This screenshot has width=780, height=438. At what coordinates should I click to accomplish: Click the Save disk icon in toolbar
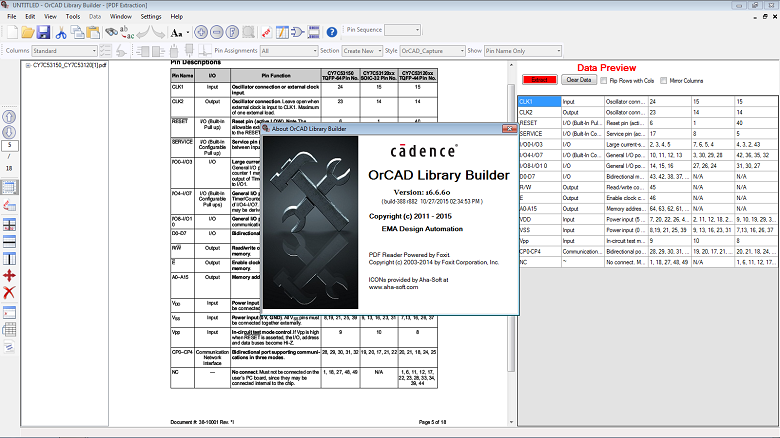point(45,32)
